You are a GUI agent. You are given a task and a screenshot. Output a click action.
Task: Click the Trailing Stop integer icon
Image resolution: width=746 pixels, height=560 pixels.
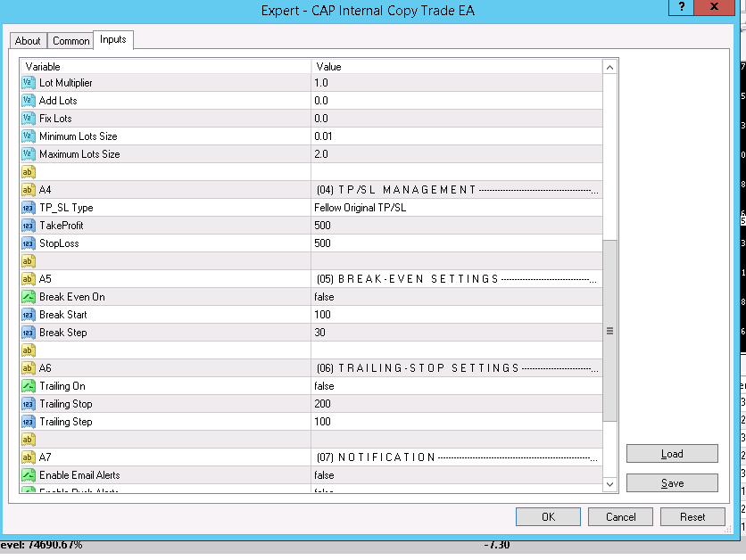(28, 404)
